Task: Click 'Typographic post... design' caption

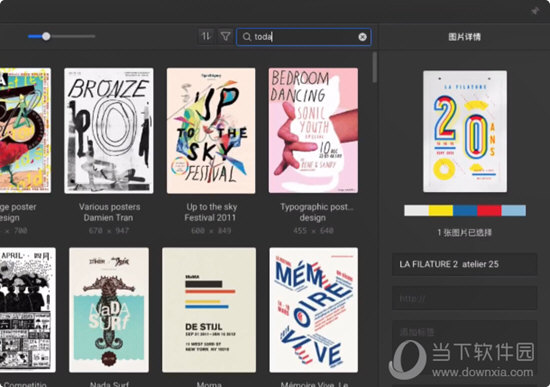Action: tap(316, 212)
